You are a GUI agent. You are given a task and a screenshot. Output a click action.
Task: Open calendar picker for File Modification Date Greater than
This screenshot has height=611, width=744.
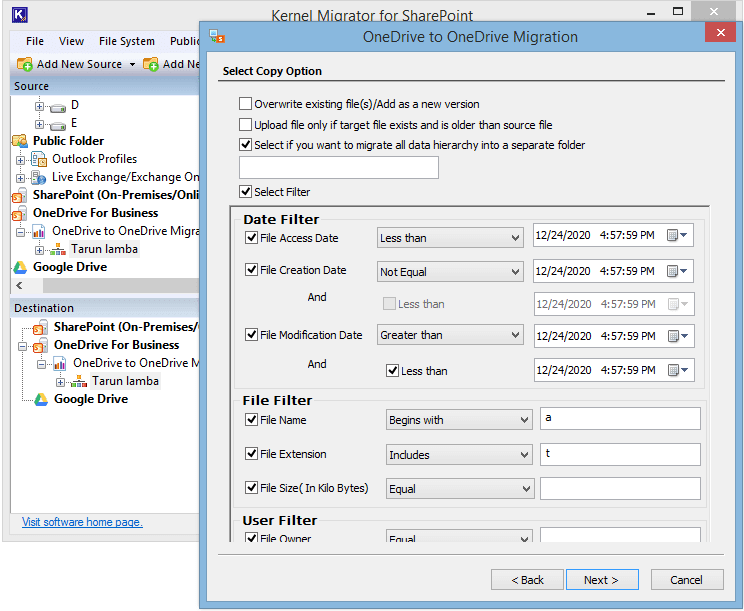678,336
